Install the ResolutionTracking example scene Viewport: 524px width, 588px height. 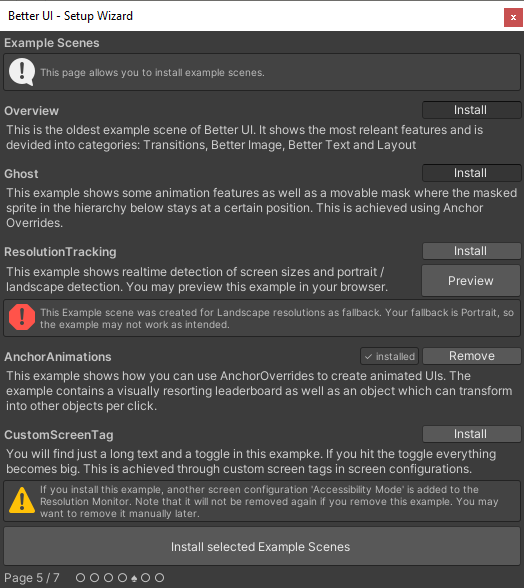(x=471, y=251)
